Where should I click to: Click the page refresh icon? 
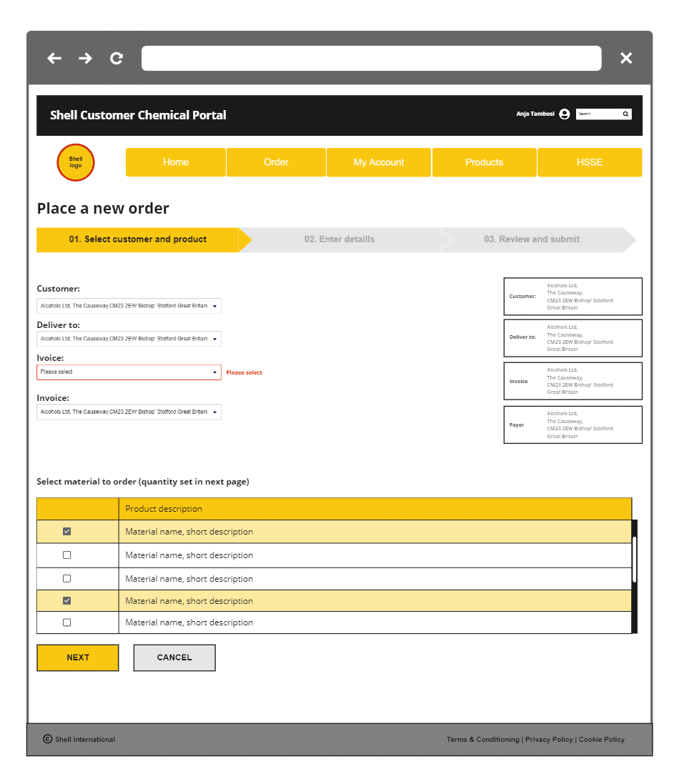[x=116, y=58]
